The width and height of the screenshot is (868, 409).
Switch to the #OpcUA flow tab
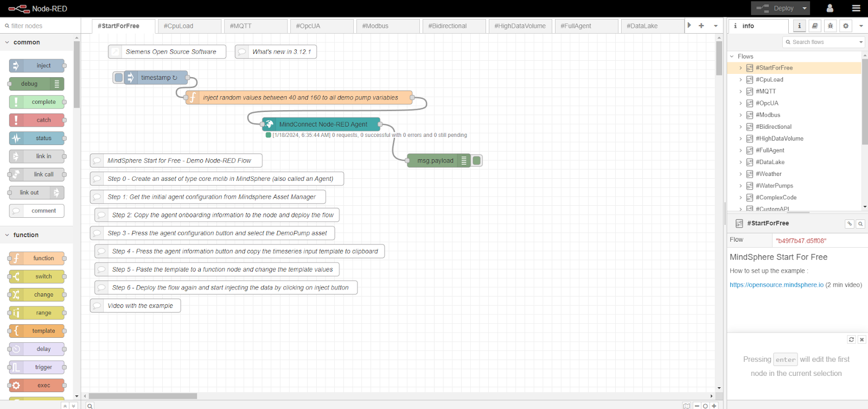click(x=322, y=26)
